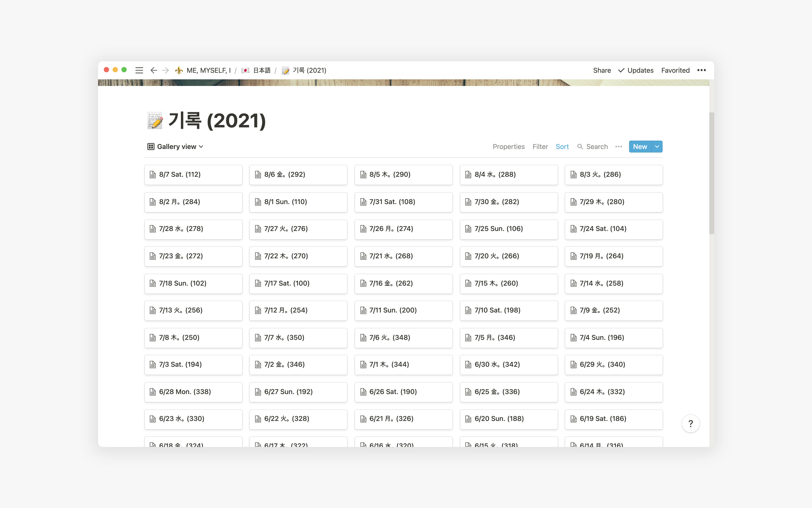
Task: Open the New button dropdown arrow
Action: click(x=657, y=147)
